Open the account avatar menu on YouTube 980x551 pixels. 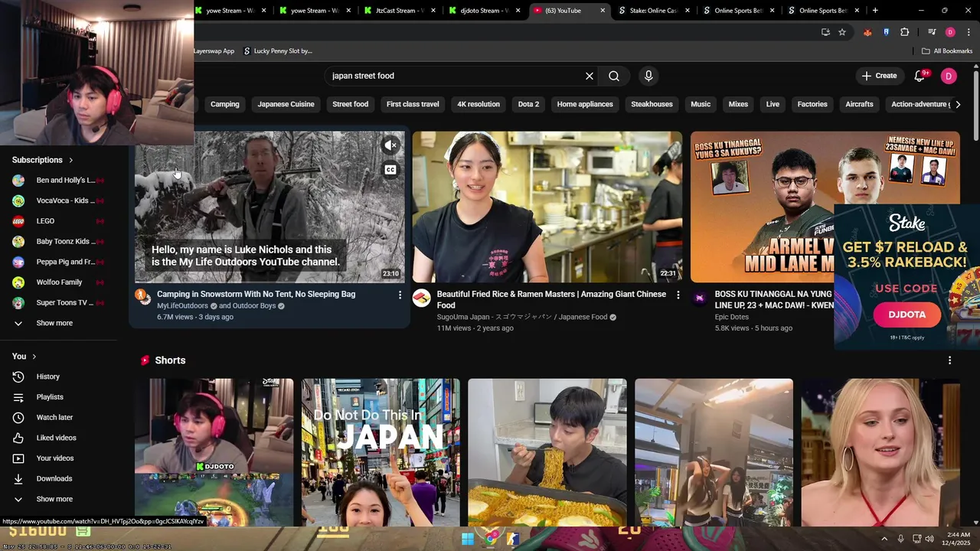click(x=949, y=76)
